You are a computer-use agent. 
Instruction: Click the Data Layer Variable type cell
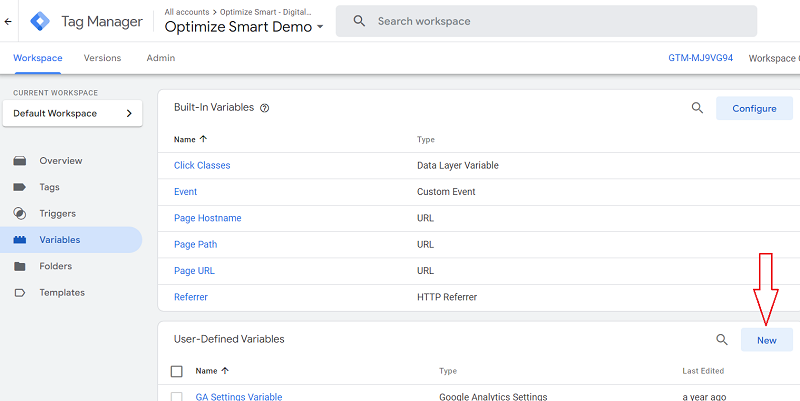click(458, 165)
